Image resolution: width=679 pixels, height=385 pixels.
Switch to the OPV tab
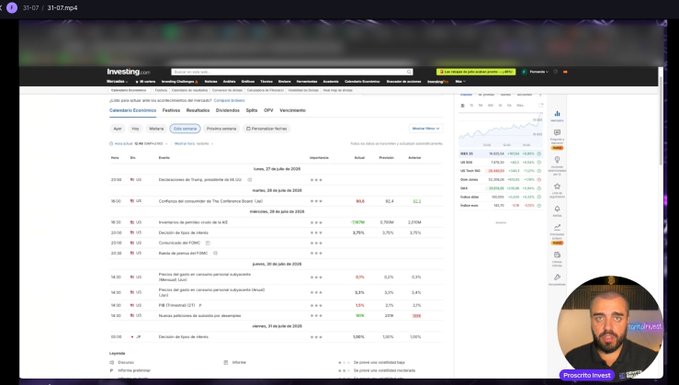click(x=268, y=110)
